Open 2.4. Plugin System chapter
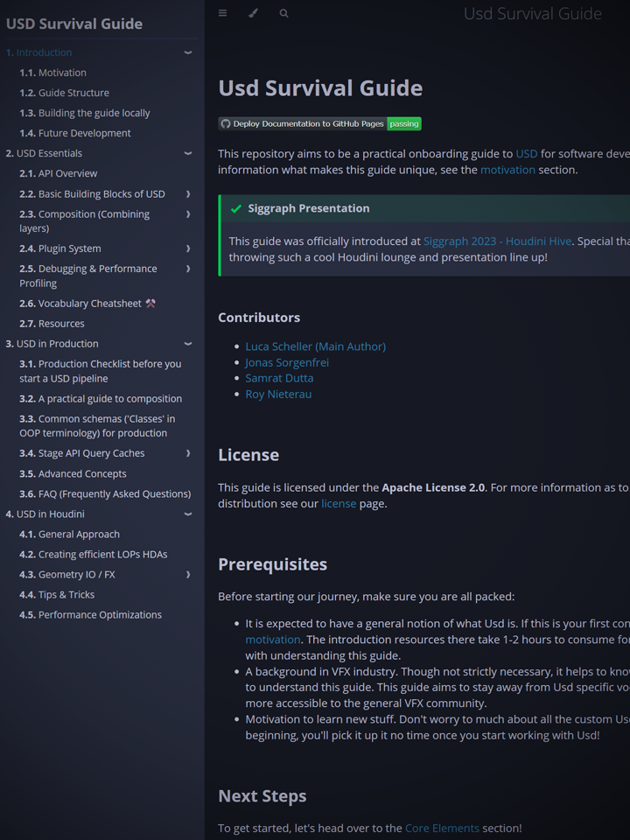The image size is (630, 840). 60,248
